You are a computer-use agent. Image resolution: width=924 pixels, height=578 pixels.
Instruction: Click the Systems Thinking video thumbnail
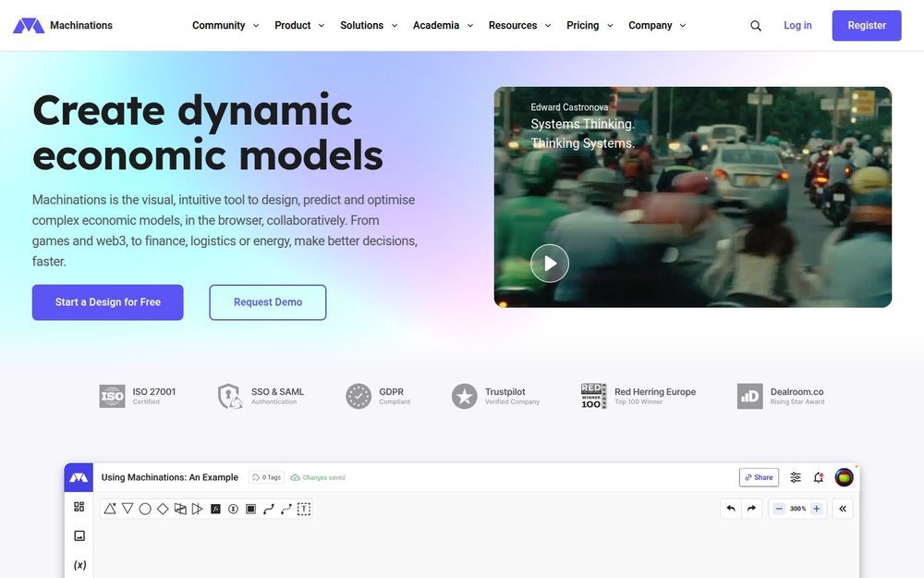[692, 197]
